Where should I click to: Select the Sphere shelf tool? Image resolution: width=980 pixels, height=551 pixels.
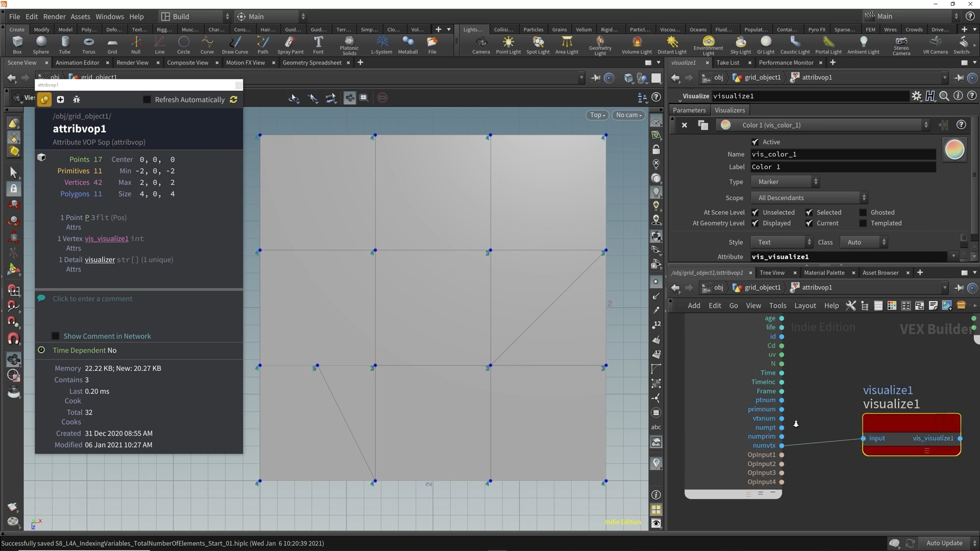[x=41, y=44]
